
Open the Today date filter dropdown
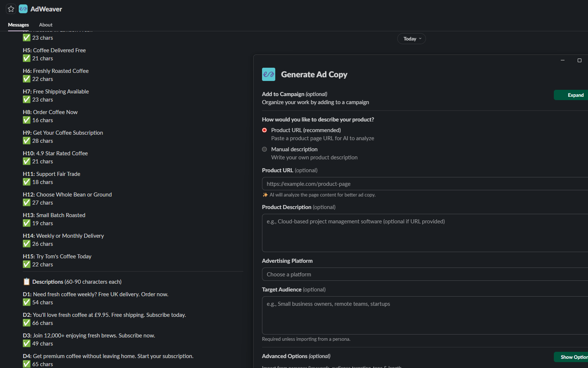(411, 38)
